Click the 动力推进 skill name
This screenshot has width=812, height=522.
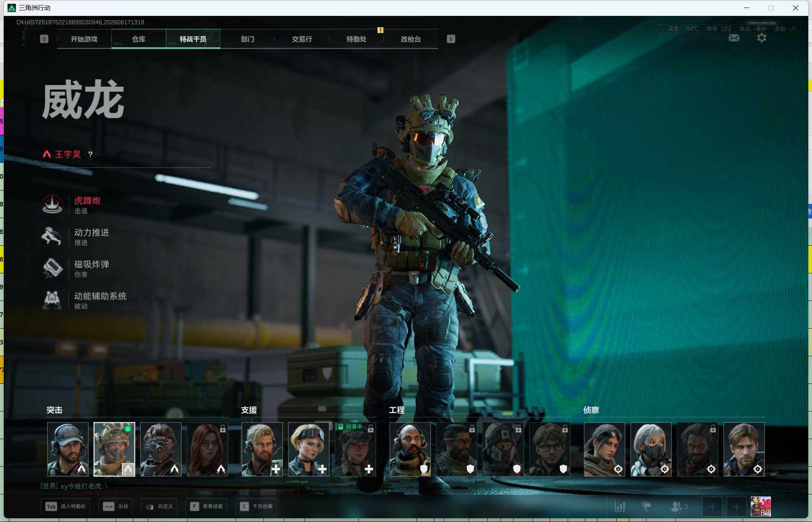[92, 232]
